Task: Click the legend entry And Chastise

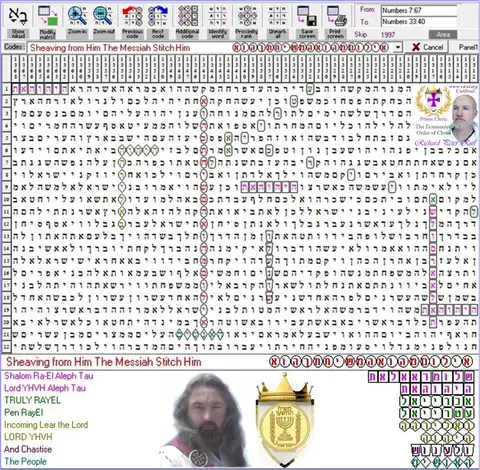Action: coord(28,449)
